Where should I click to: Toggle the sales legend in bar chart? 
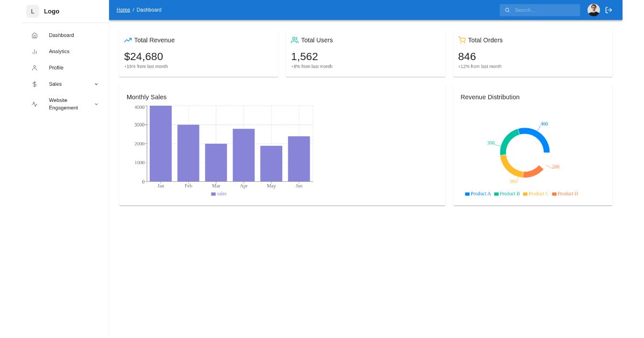219,194
